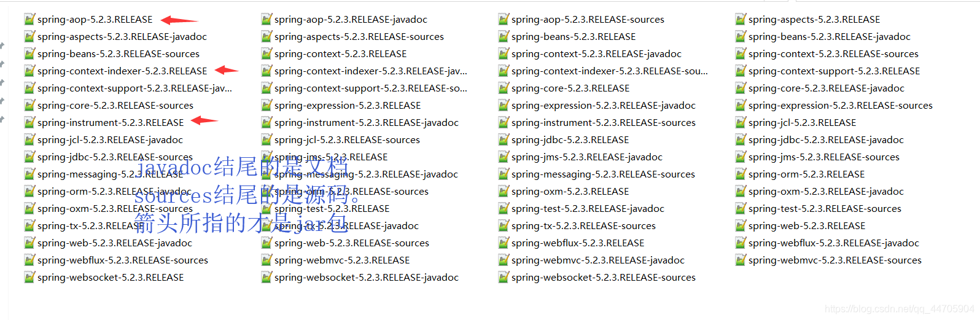
Task: Click the icon next to spring-web-5.2.3.RELEASE-javadoc
Action: click(x=29, y=243)
